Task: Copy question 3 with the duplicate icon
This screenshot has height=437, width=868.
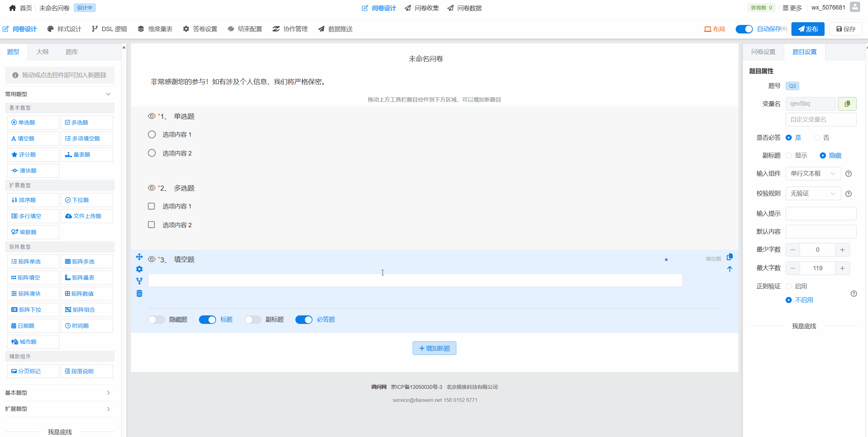Action: coord(730,257)
